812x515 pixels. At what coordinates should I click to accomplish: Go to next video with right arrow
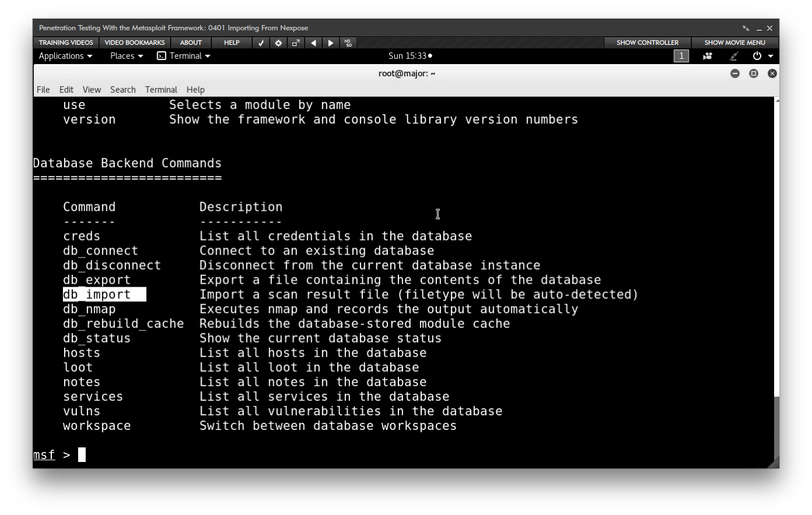point(331,43)
